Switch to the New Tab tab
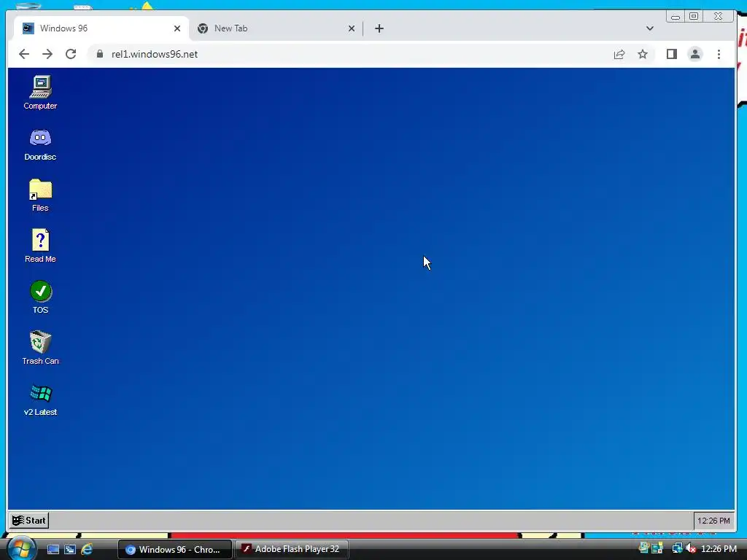Screen dimensions: 747x560 point(276,28)
